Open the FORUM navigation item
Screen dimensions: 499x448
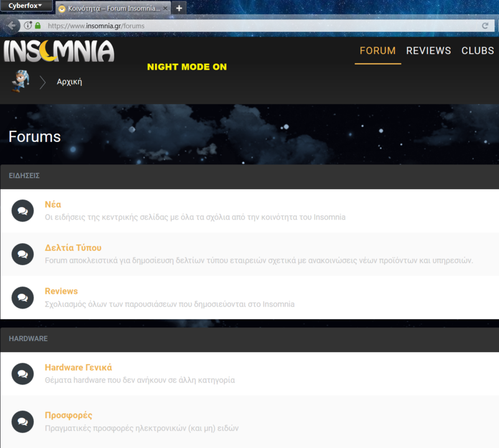tap(378, 51)
